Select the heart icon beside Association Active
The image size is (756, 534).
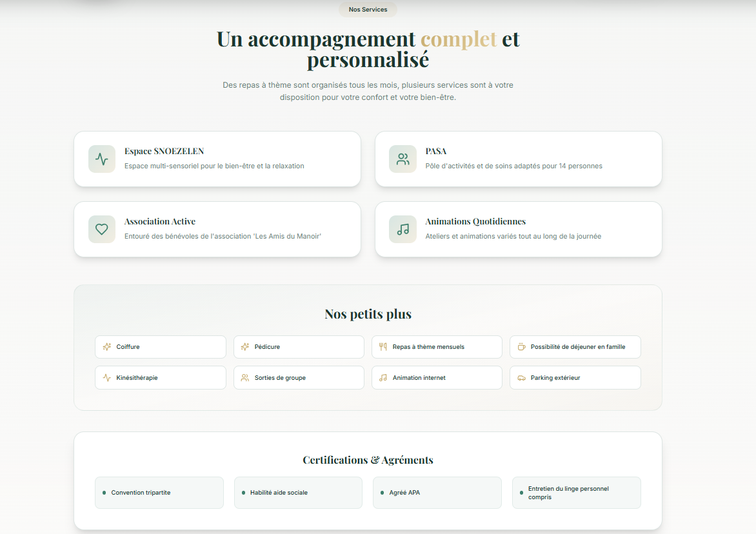[101, 229]
